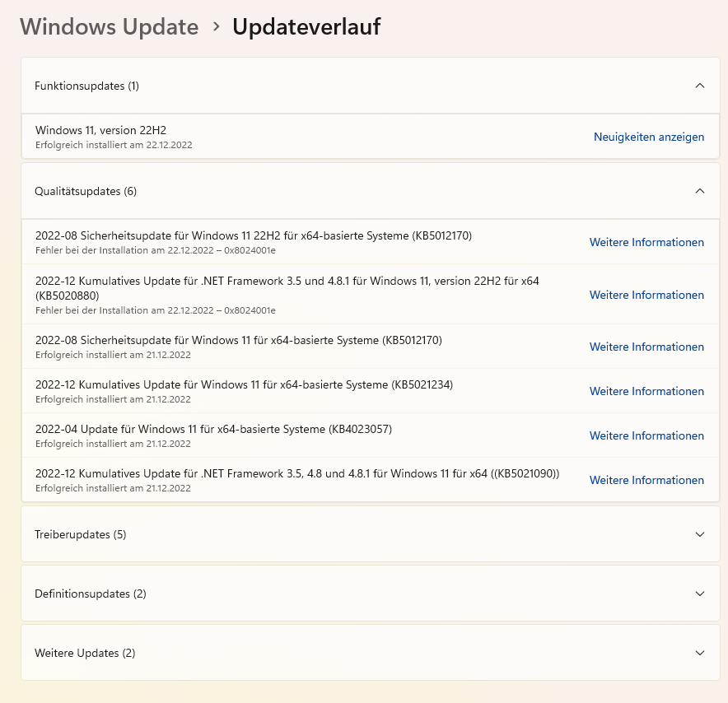
Task: Click the Updateverlauf breadcrumb title
Action: coord(306,26)
